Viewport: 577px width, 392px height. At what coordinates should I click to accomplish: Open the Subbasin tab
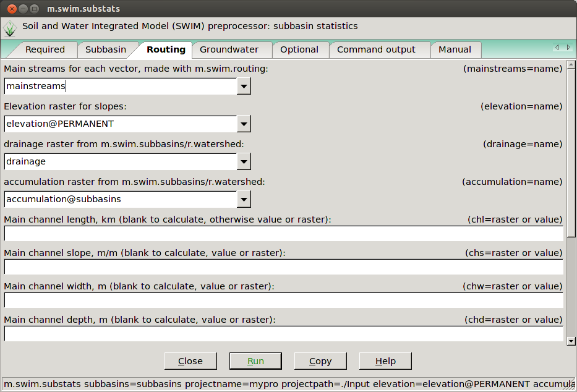105,49
